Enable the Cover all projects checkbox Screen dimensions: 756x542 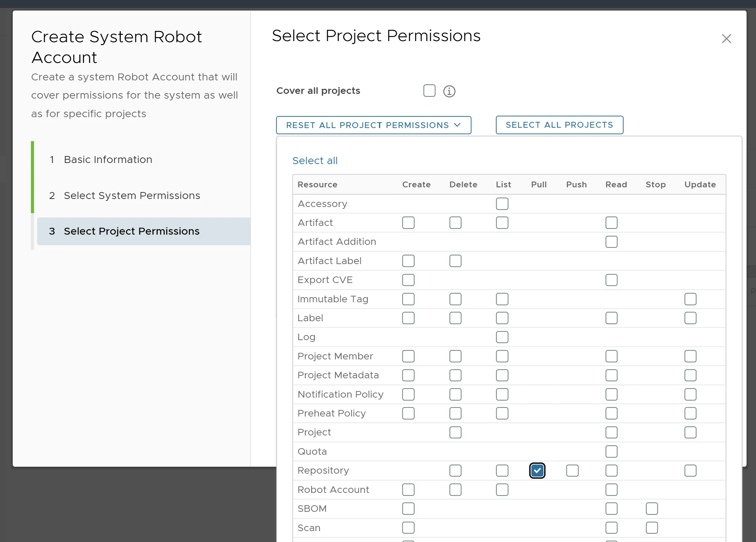[429, 91]
